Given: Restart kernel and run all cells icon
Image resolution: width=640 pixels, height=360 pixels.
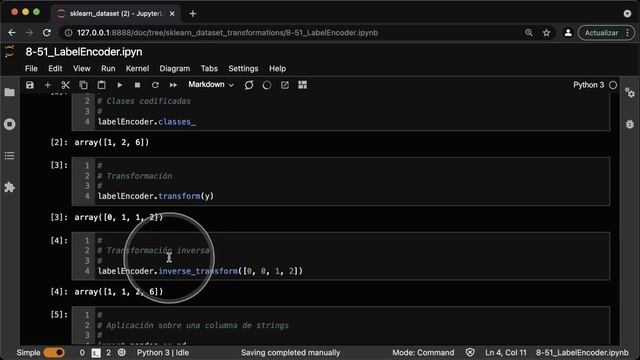Looking at the screenshot, I should [173, 85].
